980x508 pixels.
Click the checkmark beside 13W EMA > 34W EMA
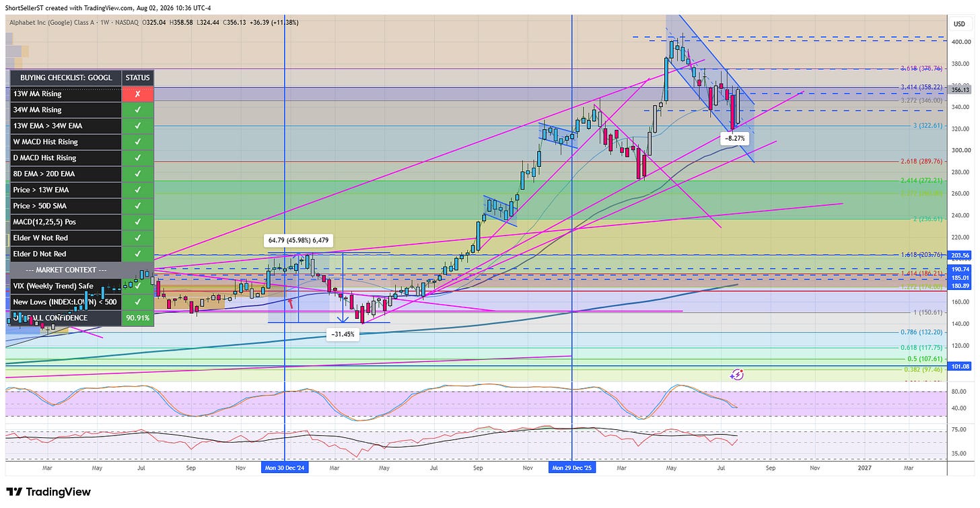coord(138,126)
